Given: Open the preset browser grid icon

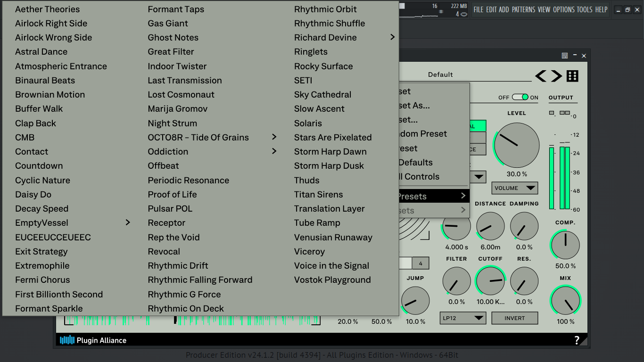Looking at the screenshot, I should pyautogui.click(x=572, y=76).
